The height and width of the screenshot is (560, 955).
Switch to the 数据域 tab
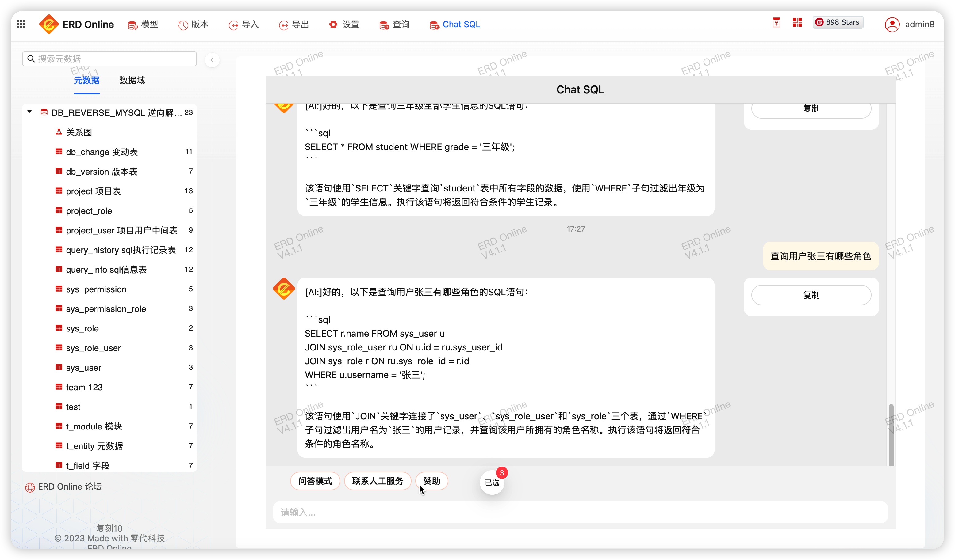click(132, 80)
